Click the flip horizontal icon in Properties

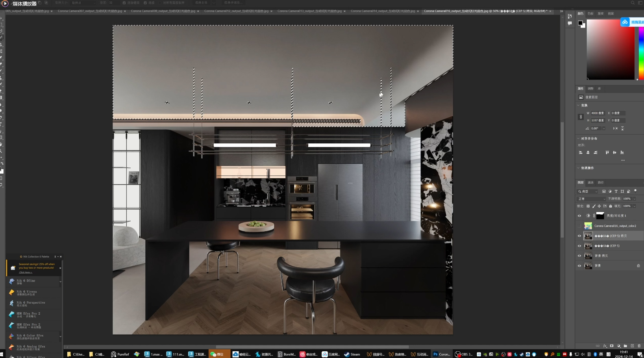(x=615, y=128)
